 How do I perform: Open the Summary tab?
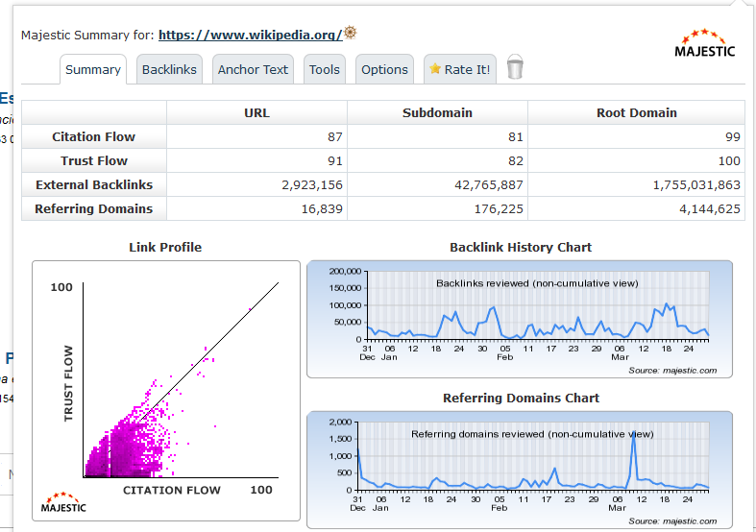pyautogui.click(x=93, y=69)
